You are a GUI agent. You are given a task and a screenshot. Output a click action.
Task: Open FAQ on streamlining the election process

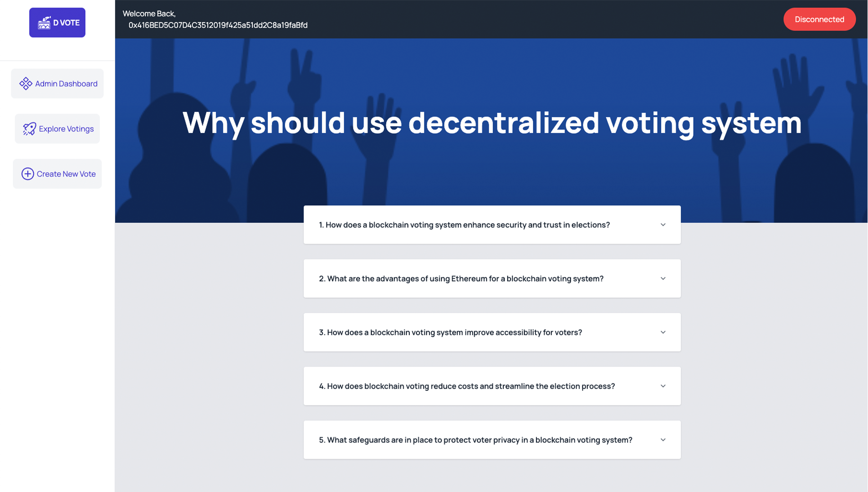466,386
